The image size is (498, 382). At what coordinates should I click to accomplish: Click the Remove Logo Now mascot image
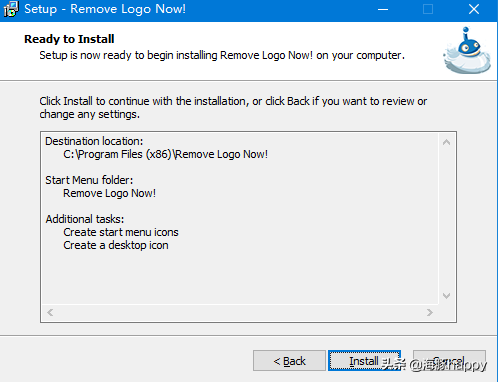(x=467, y=51)
